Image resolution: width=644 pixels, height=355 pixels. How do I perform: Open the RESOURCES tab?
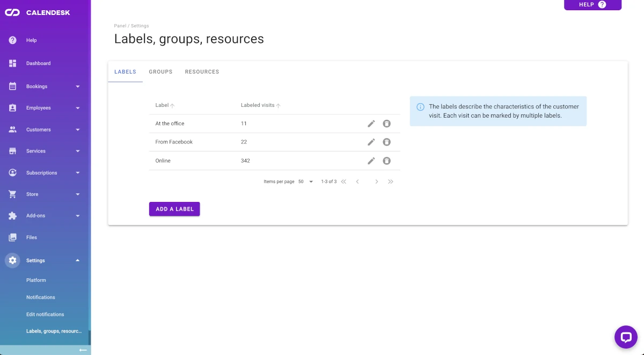(x=202, y=71)
